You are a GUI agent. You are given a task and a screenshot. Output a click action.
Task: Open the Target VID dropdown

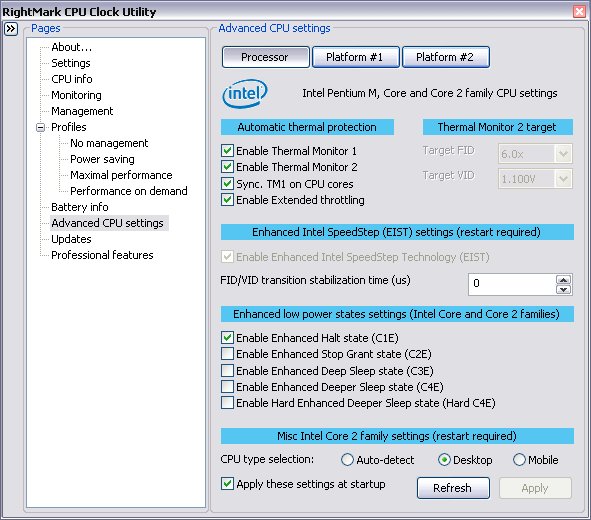563,179
